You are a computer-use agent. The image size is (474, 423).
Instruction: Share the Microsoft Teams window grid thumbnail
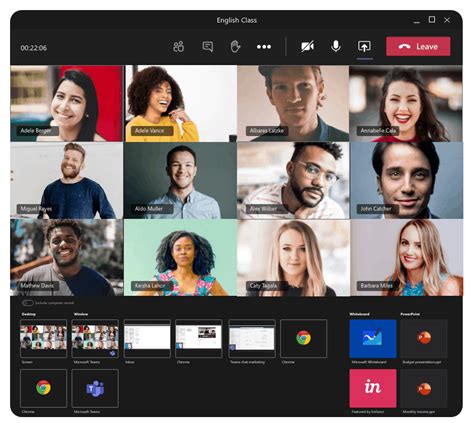coord(95,338)
